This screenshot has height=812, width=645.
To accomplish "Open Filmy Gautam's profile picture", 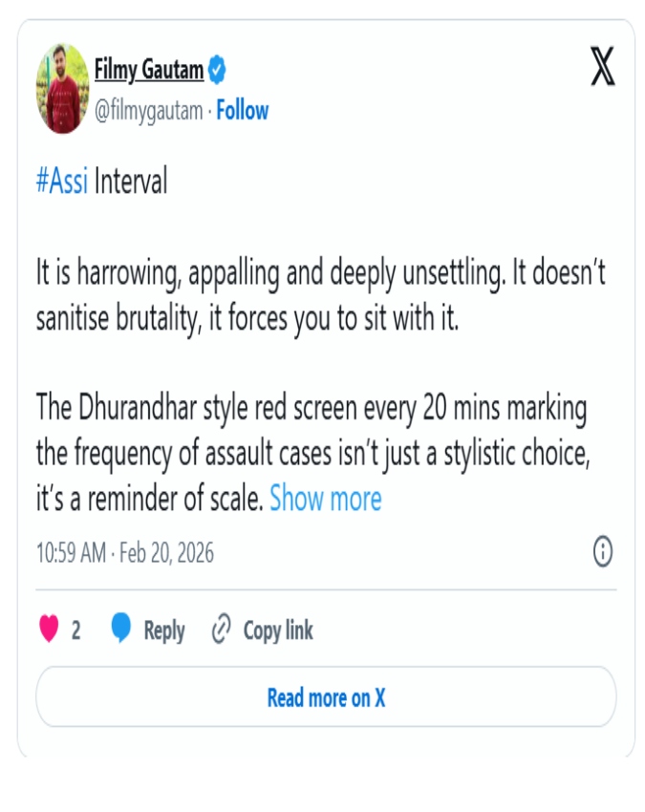I will pyautogui.click(x=62, y=89).
